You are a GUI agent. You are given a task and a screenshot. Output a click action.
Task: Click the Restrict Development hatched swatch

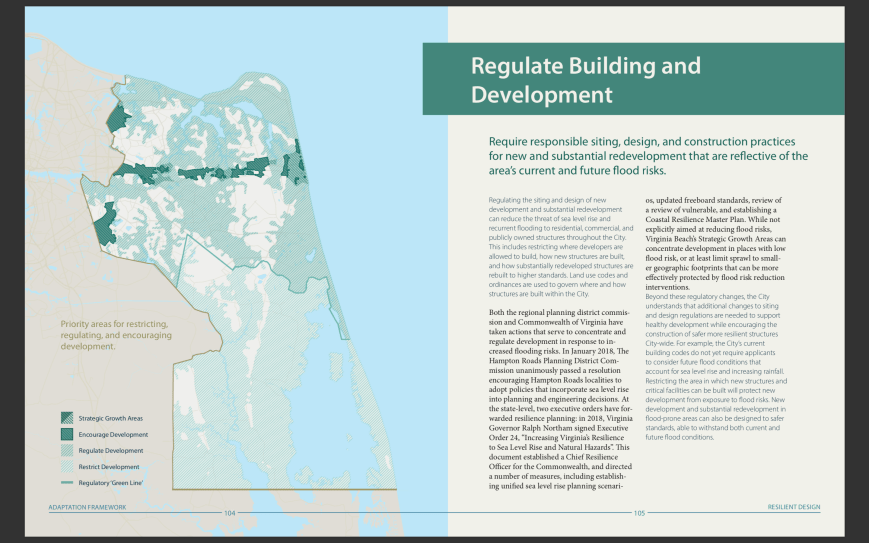point(66,466)
